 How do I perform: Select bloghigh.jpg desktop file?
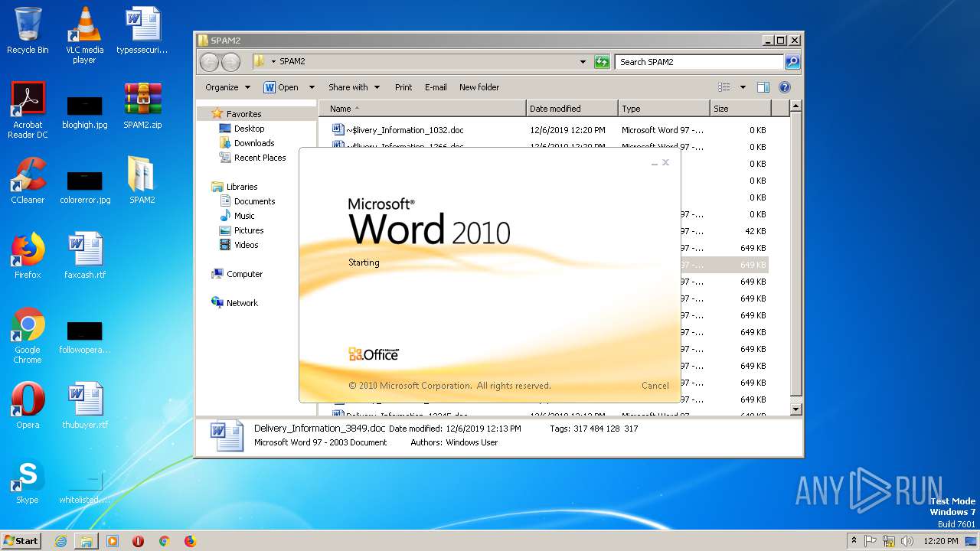pyautogui.click(x=84, y=110)
